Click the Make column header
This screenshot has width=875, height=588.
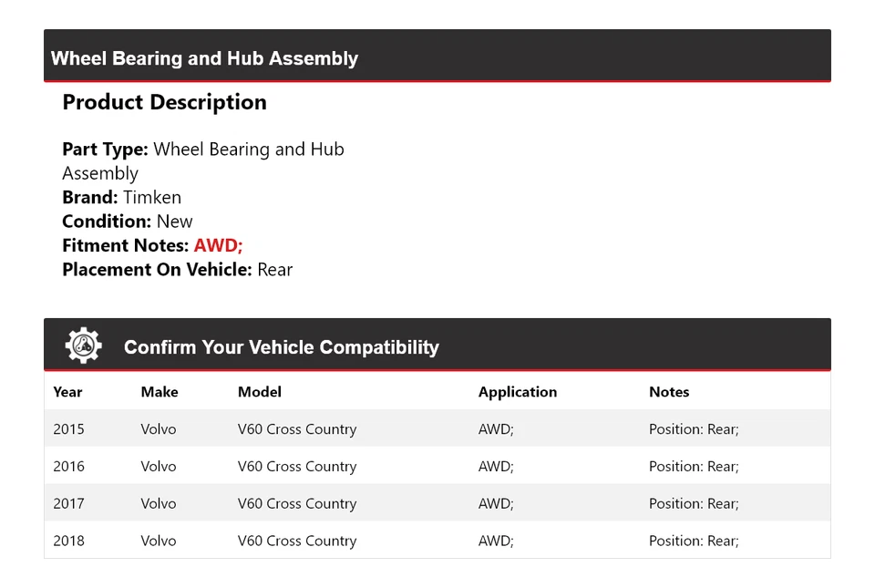160,392
